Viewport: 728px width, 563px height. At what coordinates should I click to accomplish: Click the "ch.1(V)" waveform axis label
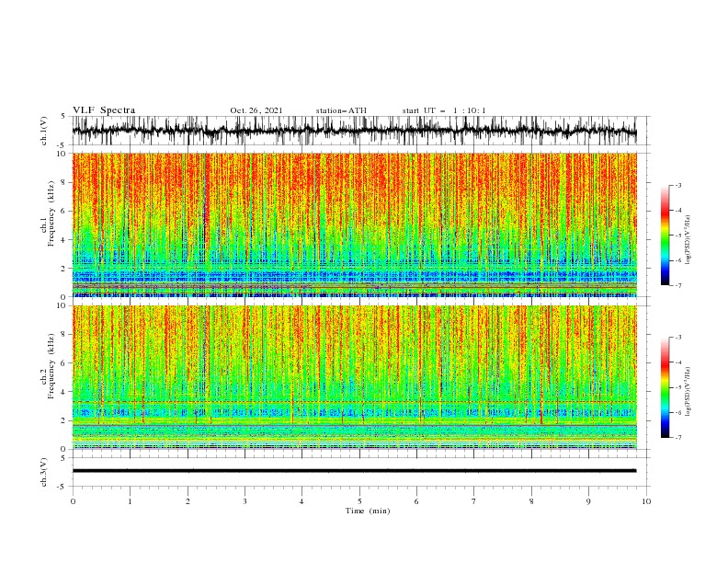click(x=44, y=131)
